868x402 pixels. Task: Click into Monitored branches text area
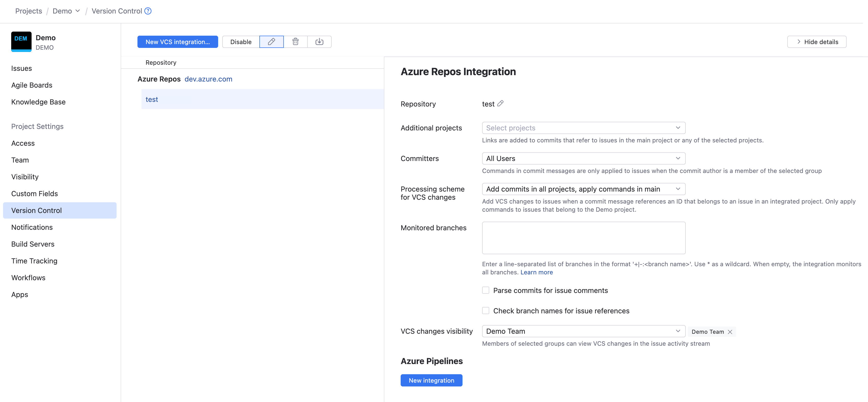583,238
